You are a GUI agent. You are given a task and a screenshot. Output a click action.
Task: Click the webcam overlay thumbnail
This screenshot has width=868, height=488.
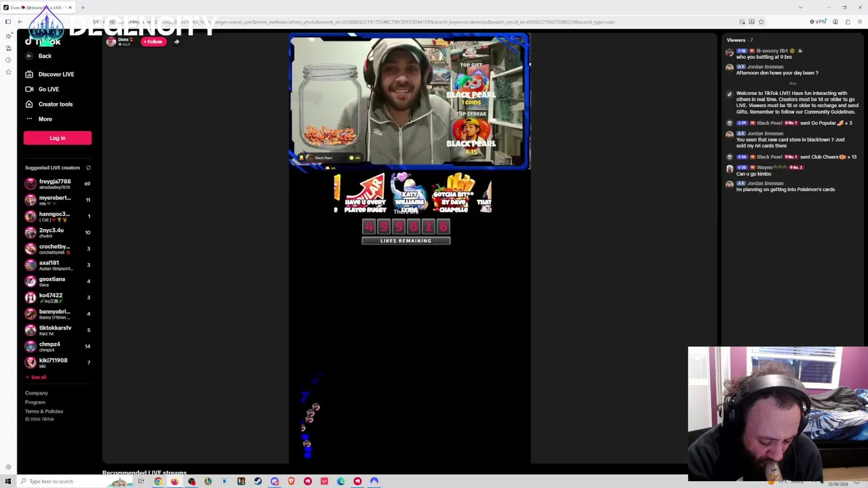778,413
